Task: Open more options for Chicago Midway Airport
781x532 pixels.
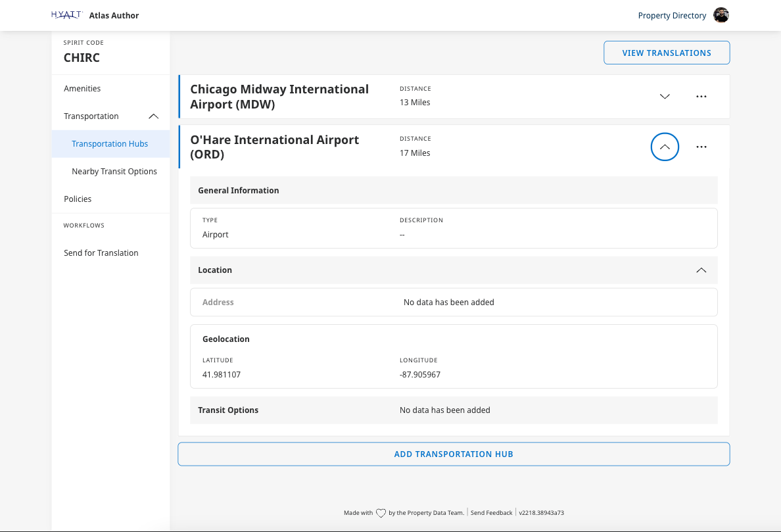Action: (701, 97)
